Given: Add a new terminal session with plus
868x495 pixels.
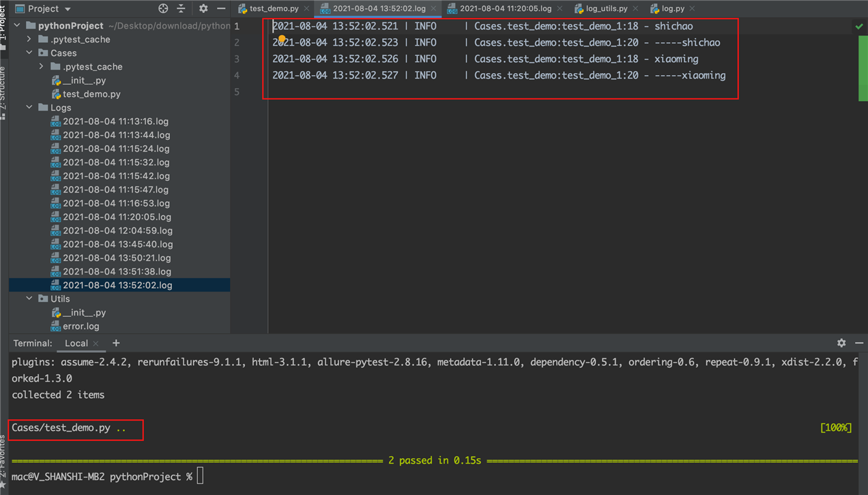Looking at the screenshot, I should [x=116, y=343].
